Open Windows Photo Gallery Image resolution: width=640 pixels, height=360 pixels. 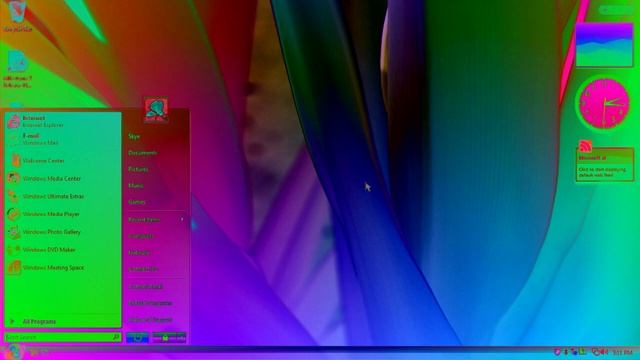pos(62,232)
